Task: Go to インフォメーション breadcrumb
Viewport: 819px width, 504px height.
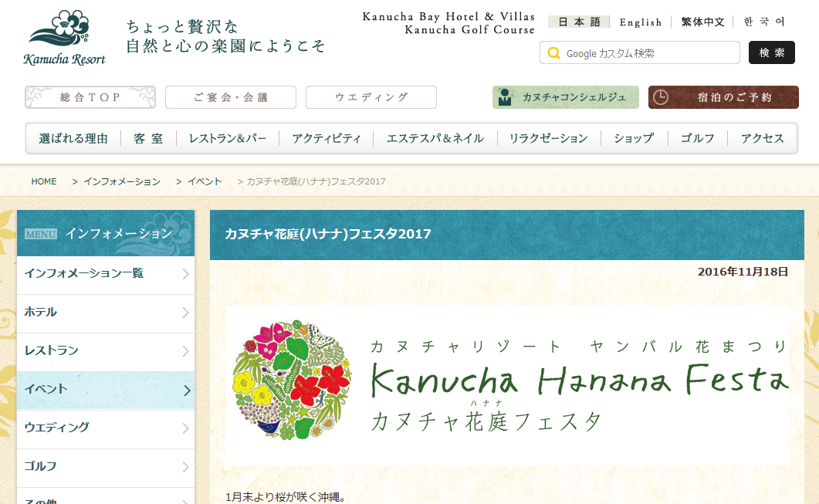Action: [122, 181]
